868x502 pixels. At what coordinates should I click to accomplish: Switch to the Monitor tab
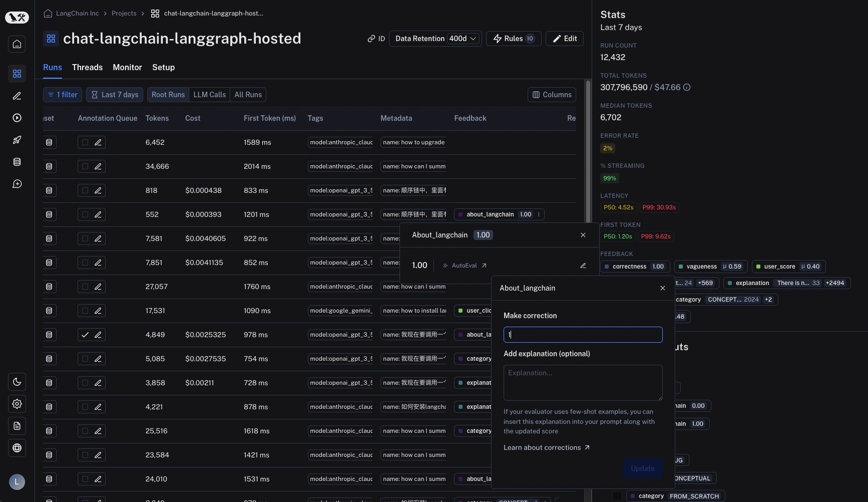click(x=127, y=67)
